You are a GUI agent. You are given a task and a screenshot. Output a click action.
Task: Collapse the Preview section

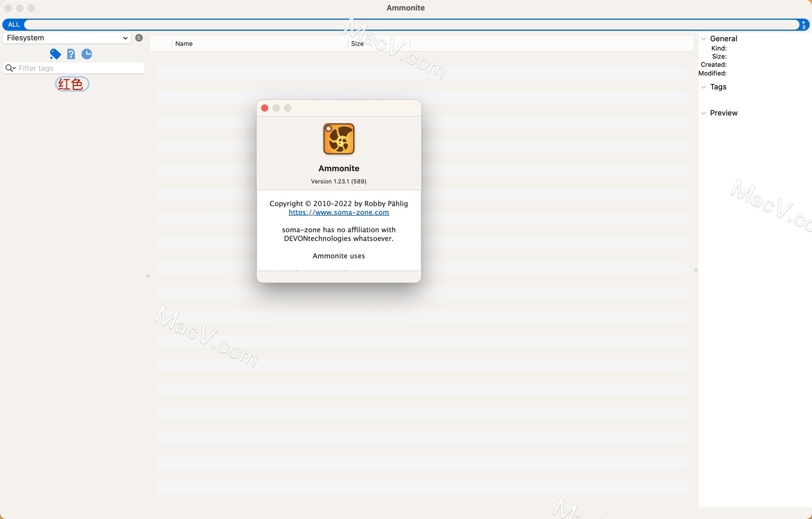[x=703, y=113]
